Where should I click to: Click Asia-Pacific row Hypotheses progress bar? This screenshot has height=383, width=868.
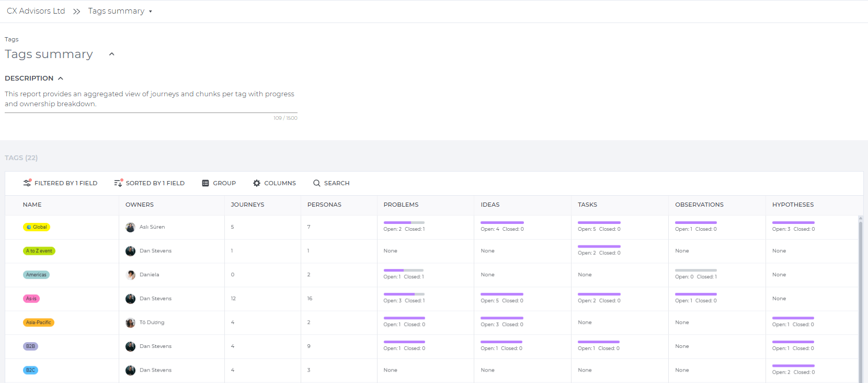793,318
